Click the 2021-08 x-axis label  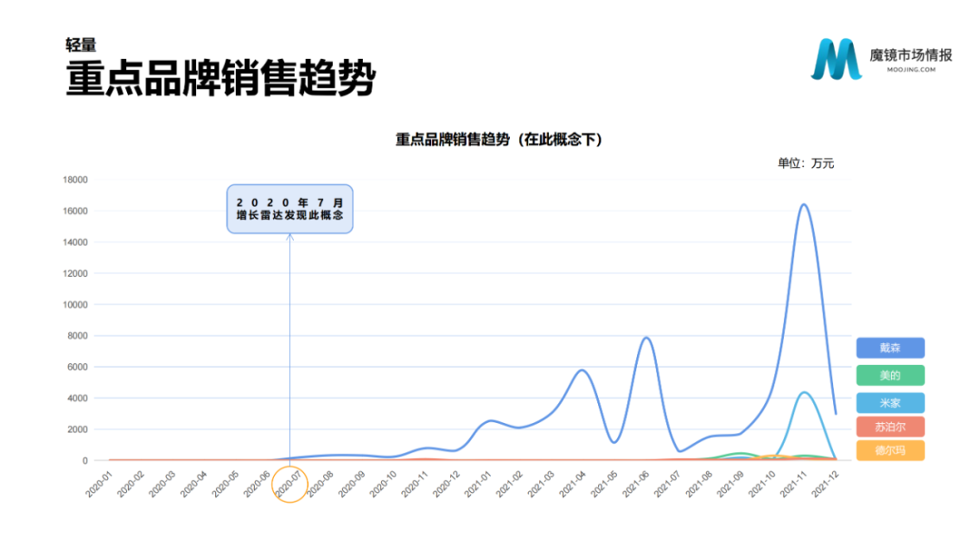pyautogui.click(x=700, y=484)
